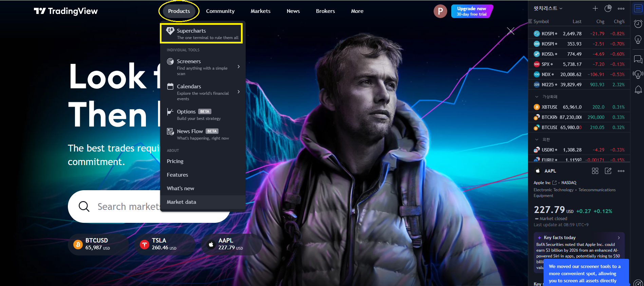
Task: Select Options BETA tool
Action: (x=202, y=114)
